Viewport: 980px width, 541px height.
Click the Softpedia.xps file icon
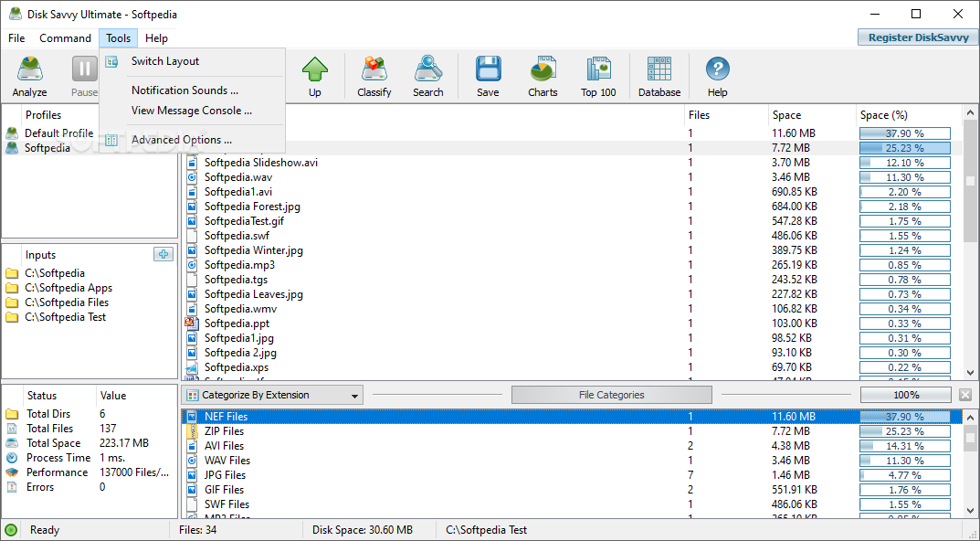[x=192, y=367]
